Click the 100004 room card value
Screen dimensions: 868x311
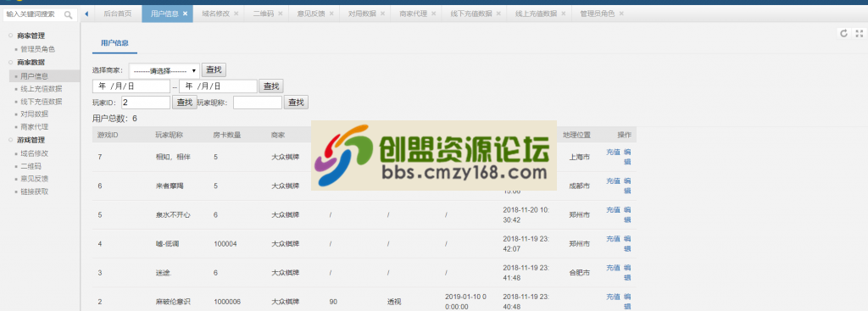click(225, 243)
